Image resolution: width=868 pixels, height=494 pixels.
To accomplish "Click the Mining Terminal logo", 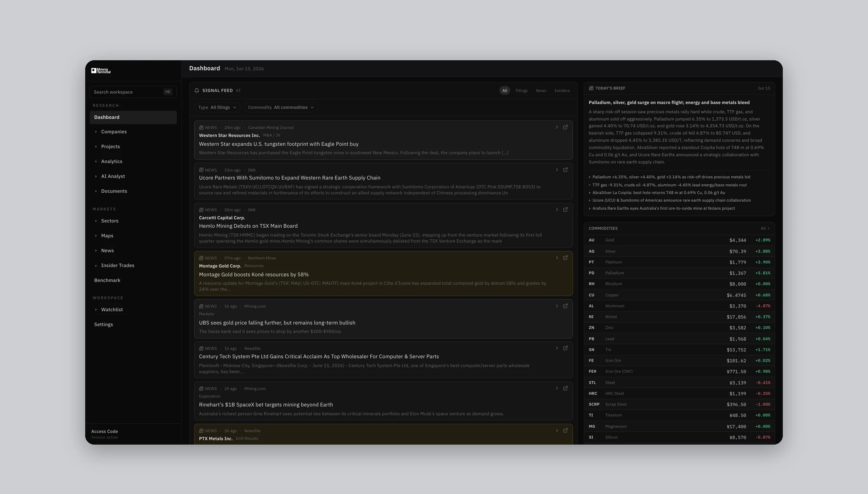I will [101, 71].
